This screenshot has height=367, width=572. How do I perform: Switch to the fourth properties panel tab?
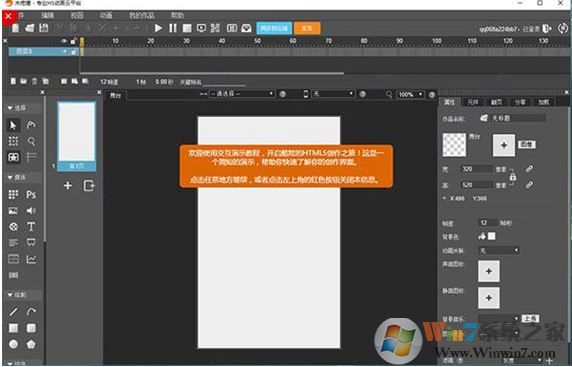click(x=520, y=102)
